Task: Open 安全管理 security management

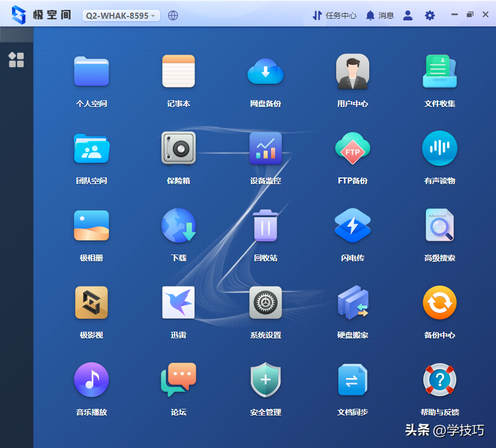Action: click(266, 380)
